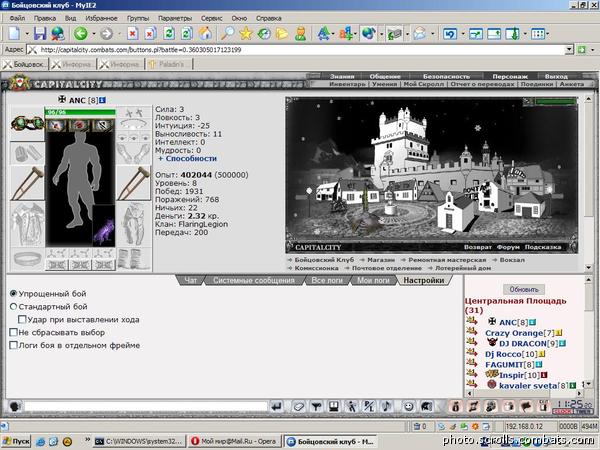Image resolution: width=600 pixels, height=450 pixels.
Task: Open dropdown arrow next to Go button
Action: click(x=593, y=50)
